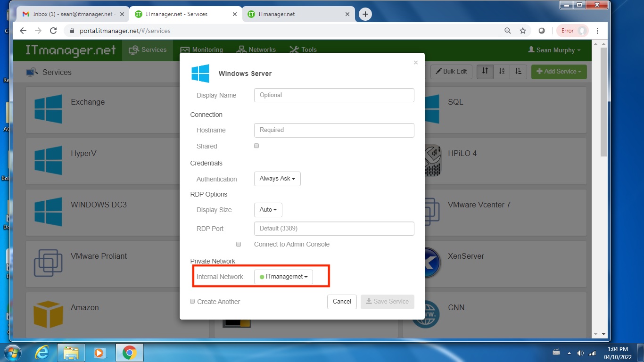644x362 pixels.
Task: Open the iTmanagernet internal network dropdown
Action: 283,277
